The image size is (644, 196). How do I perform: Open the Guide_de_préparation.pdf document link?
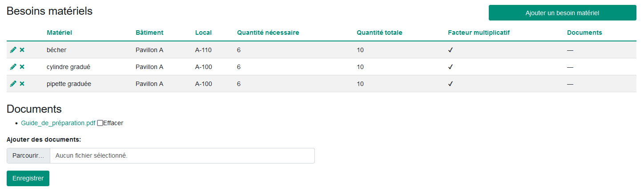tap(58, 123)
